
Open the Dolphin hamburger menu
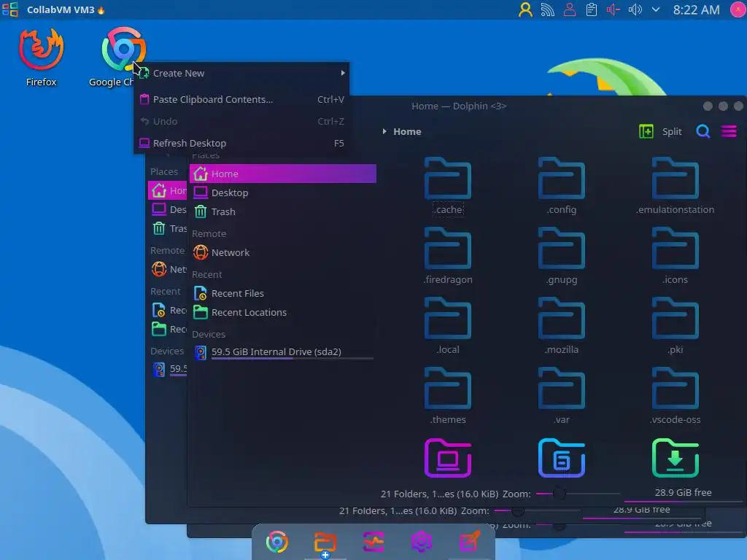pyautogui.click(x=729, y=131)
